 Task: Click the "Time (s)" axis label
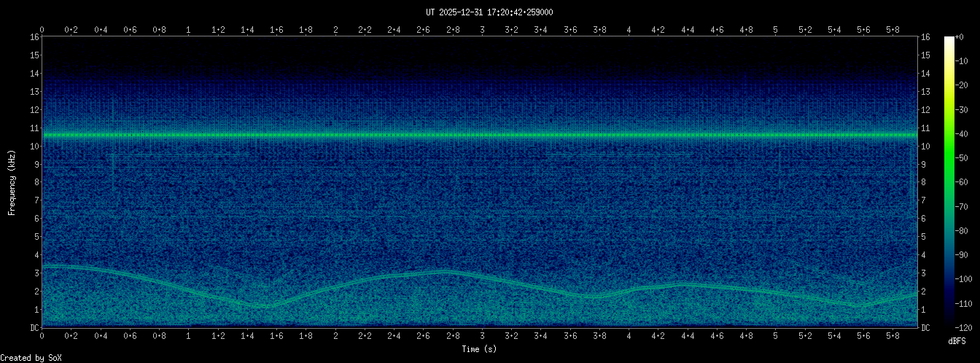point(479,349)
